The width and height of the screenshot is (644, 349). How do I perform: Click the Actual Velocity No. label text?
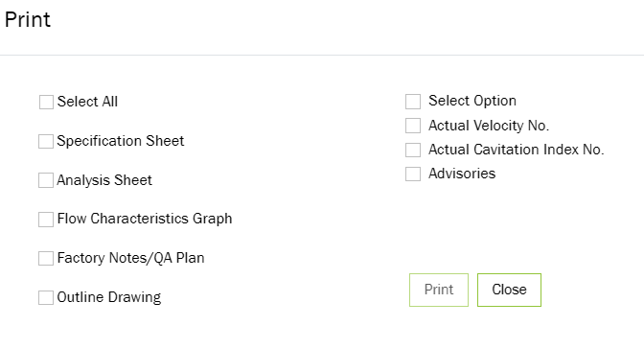(x=489, y=126)
